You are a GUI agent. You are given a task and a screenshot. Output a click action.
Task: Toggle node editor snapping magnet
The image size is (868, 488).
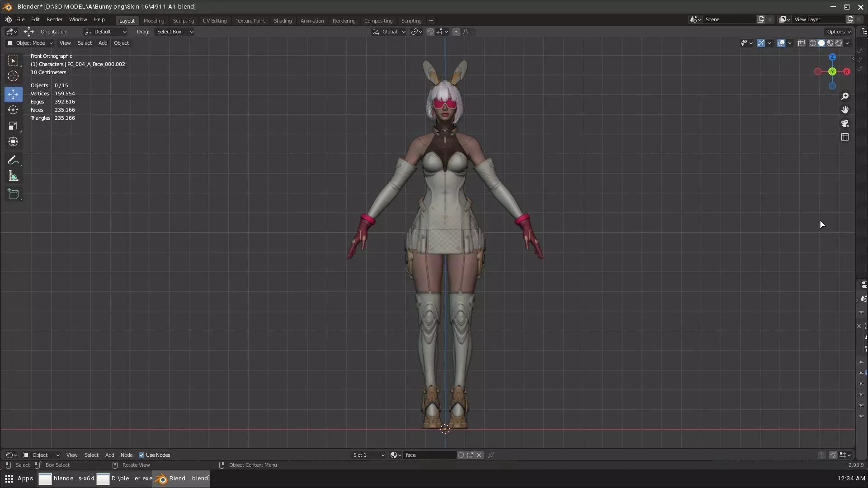[833, 455]
